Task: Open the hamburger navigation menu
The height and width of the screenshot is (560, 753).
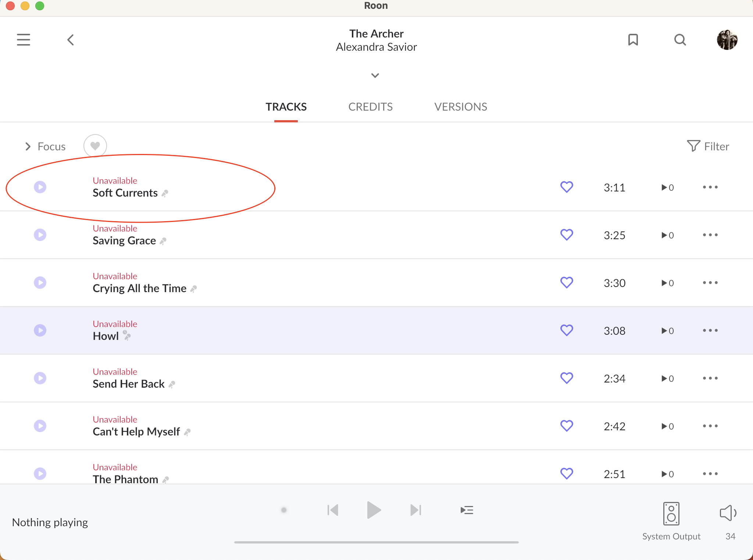Action: (24, 40)
